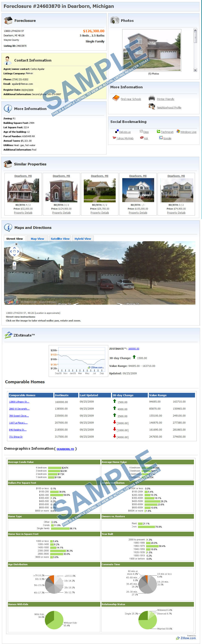This screenshot has height=644, width=202.
Task: Open the Dearborn, MI title above $29,700.00 home
Action: pyautogui.click(x=100, y=176)
